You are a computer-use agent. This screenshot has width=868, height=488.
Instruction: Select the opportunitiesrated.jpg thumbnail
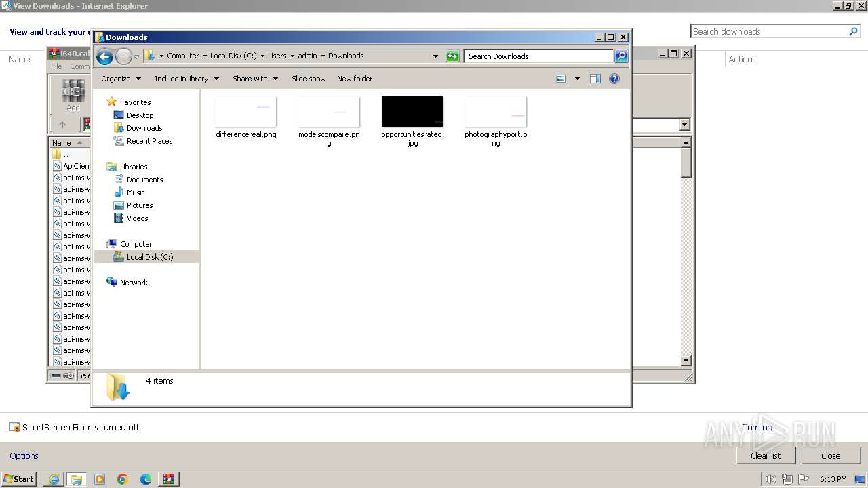point(412,112)
